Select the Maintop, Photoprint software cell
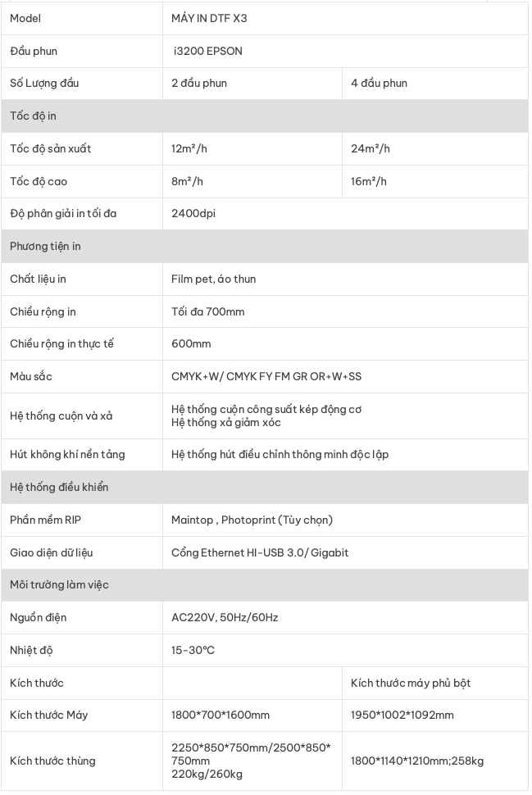This screenshot has width=532, height=795. click(345, 520)
